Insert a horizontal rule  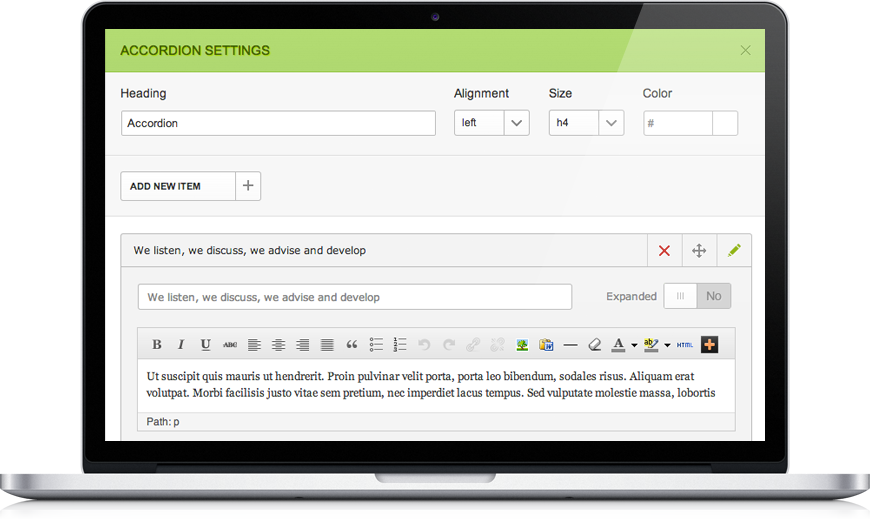570,345
